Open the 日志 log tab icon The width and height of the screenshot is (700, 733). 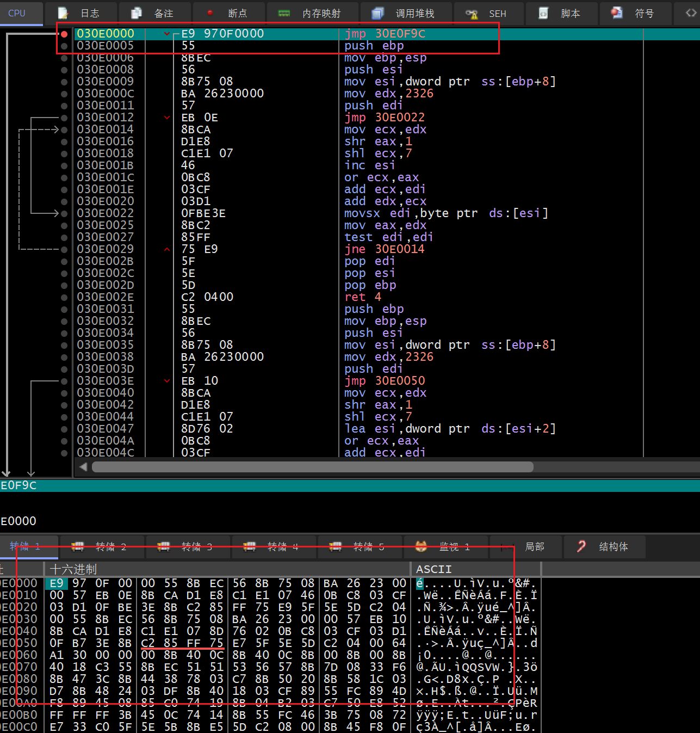[x=63, y=13]
